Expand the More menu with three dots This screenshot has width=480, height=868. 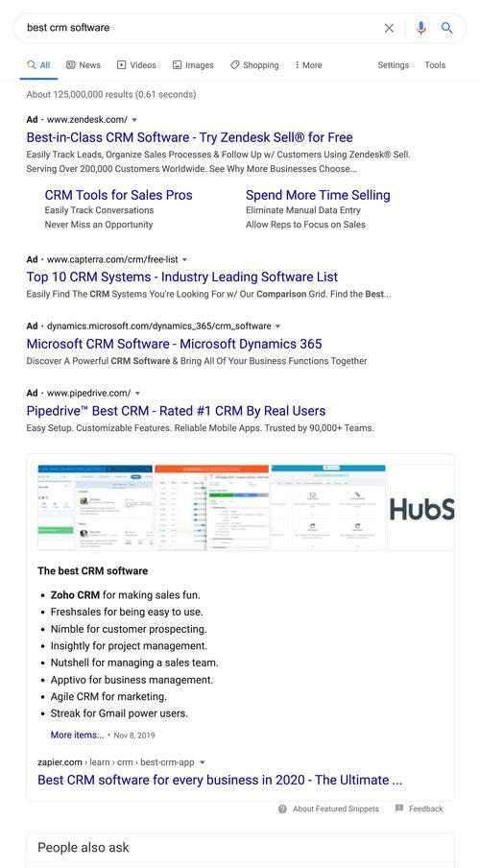(308, 64)
